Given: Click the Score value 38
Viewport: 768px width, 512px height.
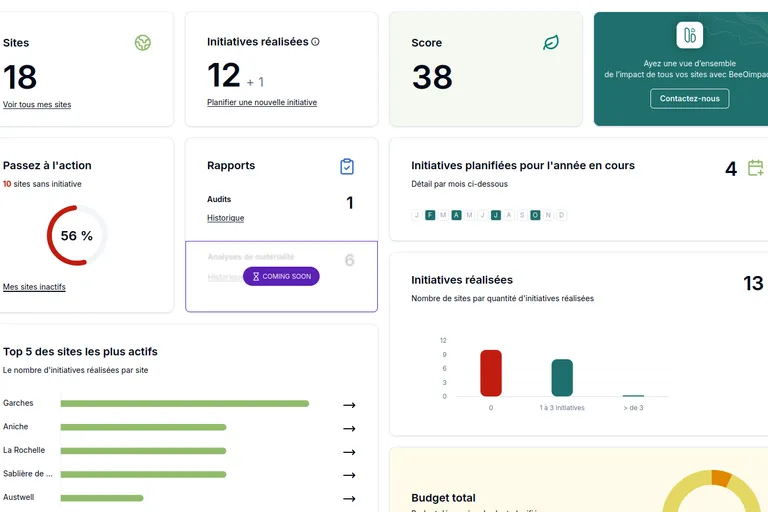Looking at the screenshot, I should point(432,77).
